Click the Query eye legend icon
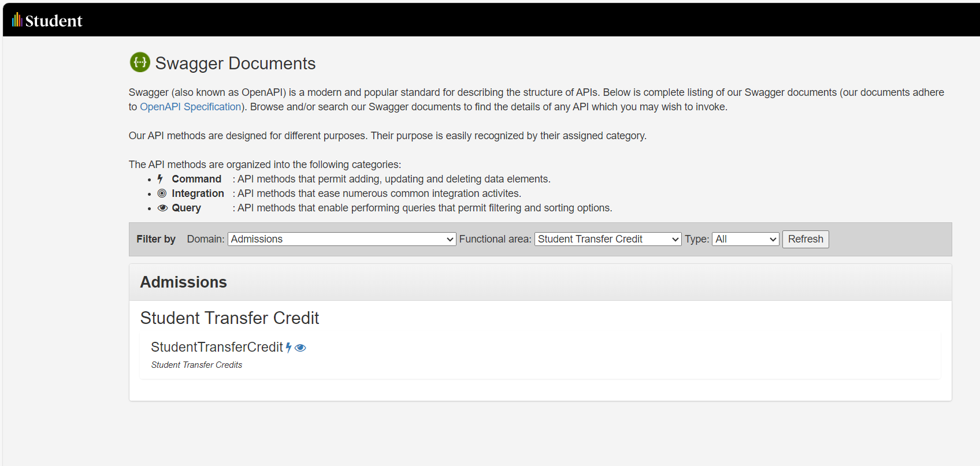The height and width of the screenshot is (466, 980). click(x=163, y=208)
